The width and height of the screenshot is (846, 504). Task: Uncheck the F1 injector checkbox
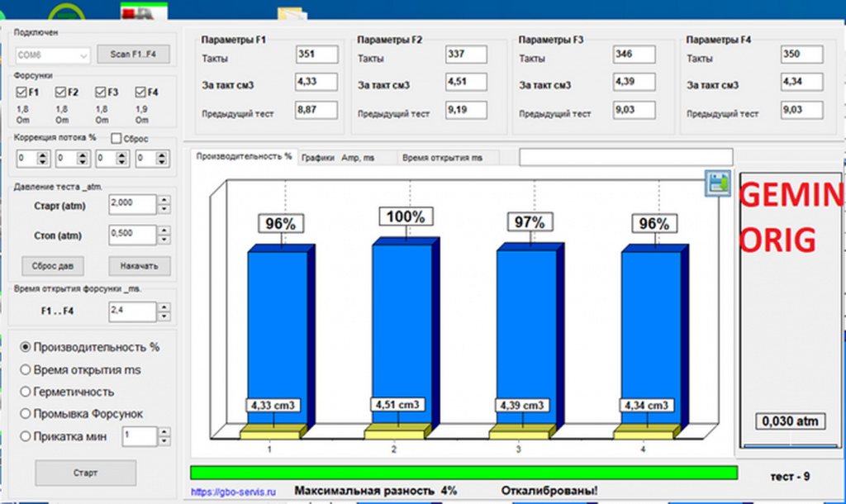(21, 93)
